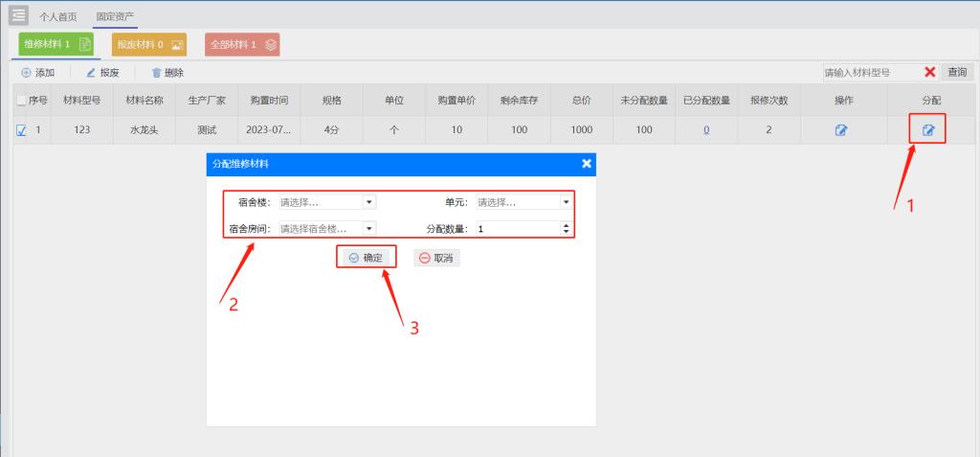Click the edit icon in 操作 column

840,130
